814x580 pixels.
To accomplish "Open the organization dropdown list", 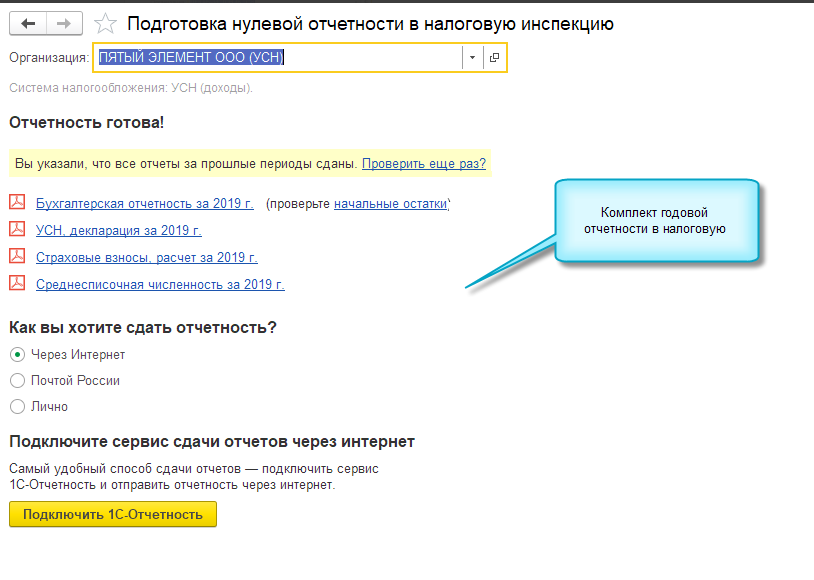I will (x=472, y=57).
